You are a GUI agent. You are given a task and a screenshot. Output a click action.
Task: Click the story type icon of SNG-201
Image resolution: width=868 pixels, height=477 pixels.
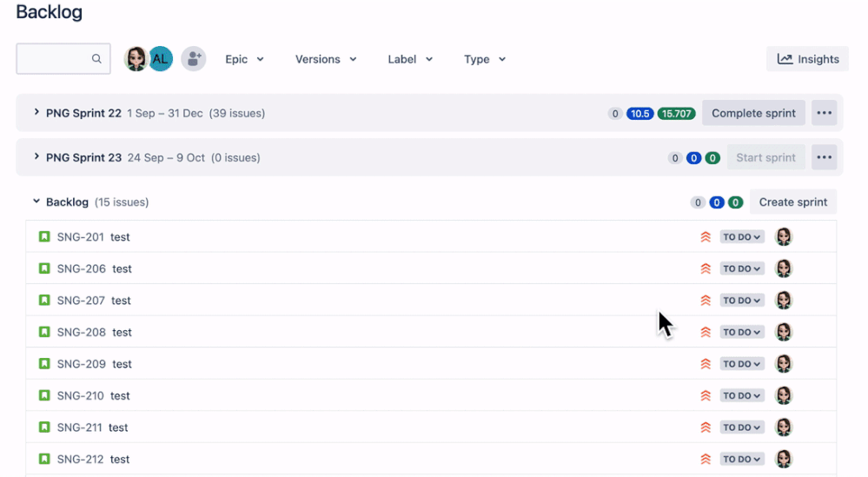44,237
